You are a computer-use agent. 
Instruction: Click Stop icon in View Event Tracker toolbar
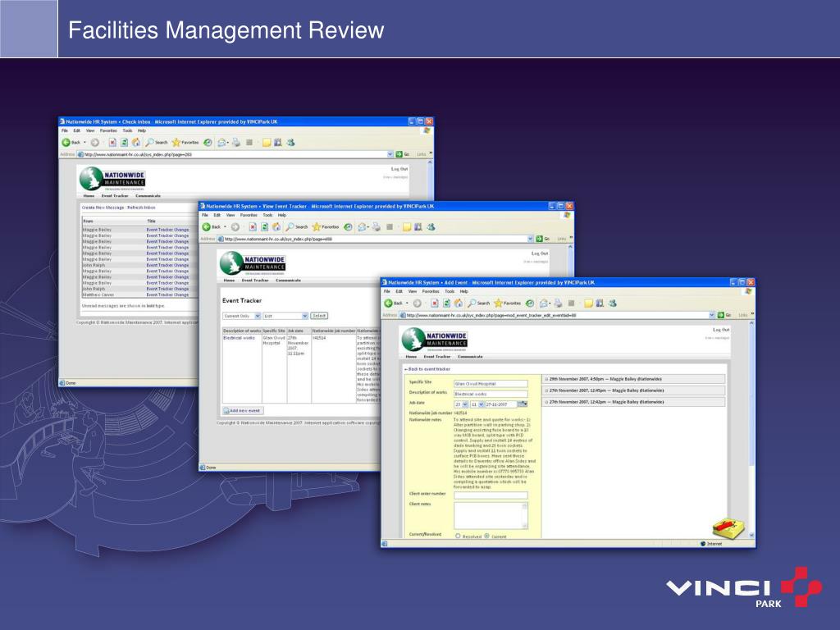pos(253,227)
